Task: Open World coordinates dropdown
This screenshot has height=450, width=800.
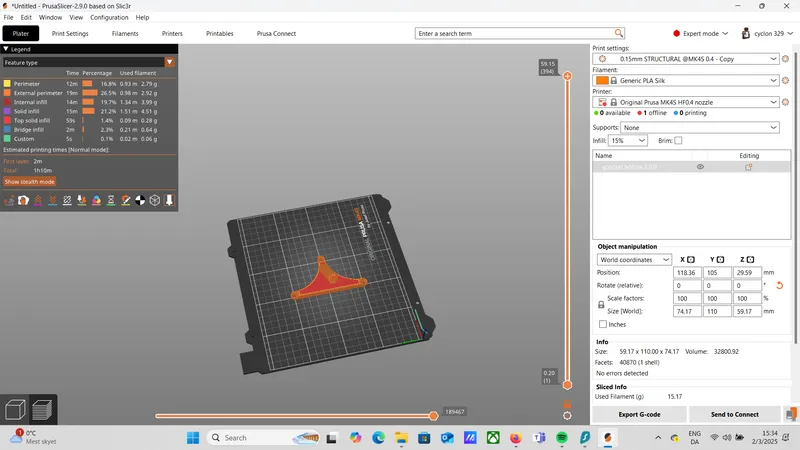Action: (x=634, y=260)
